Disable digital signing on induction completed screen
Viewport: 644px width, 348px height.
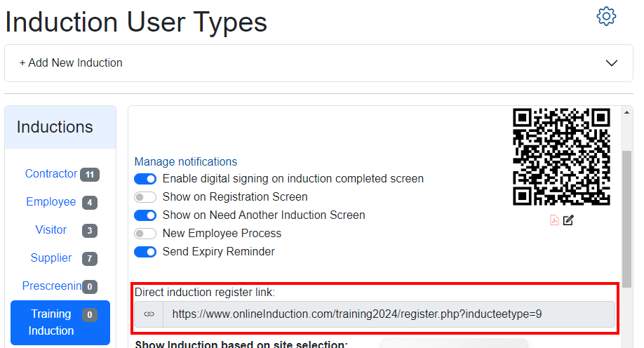145,179
